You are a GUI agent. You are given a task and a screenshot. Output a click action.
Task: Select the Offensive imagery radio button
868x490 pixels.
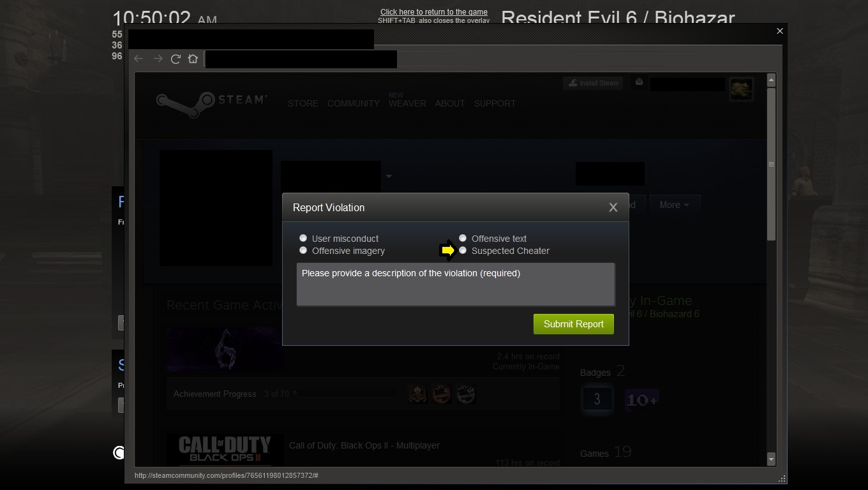(303, 250)
